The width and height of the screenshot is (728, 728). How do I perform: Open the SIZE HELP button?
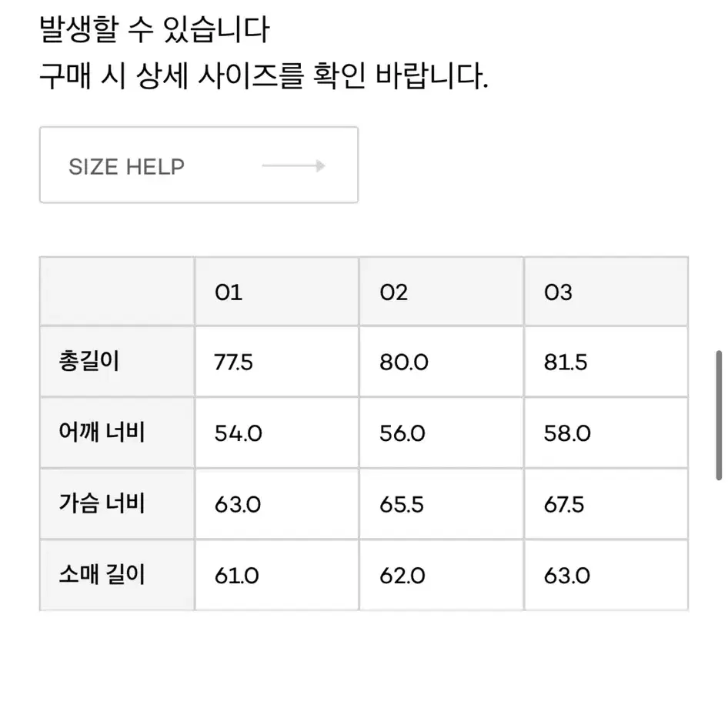point(199,165)
